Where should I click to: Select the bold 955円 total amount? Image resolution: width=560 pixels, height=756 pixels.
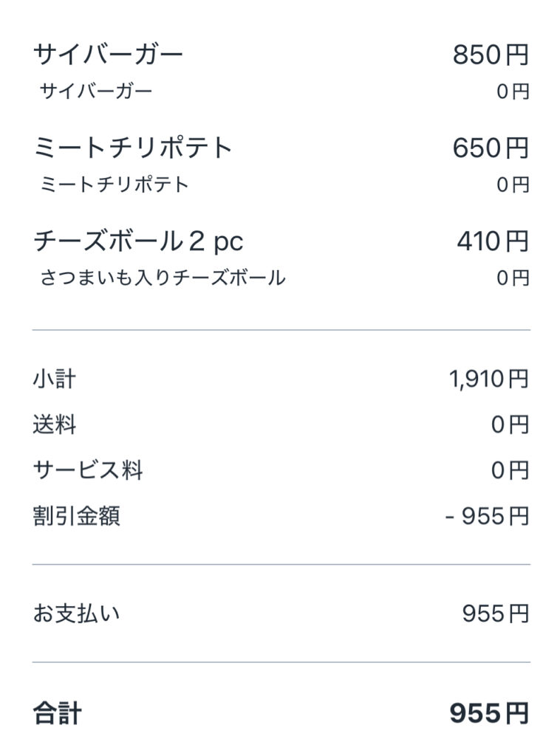point(489,714)
